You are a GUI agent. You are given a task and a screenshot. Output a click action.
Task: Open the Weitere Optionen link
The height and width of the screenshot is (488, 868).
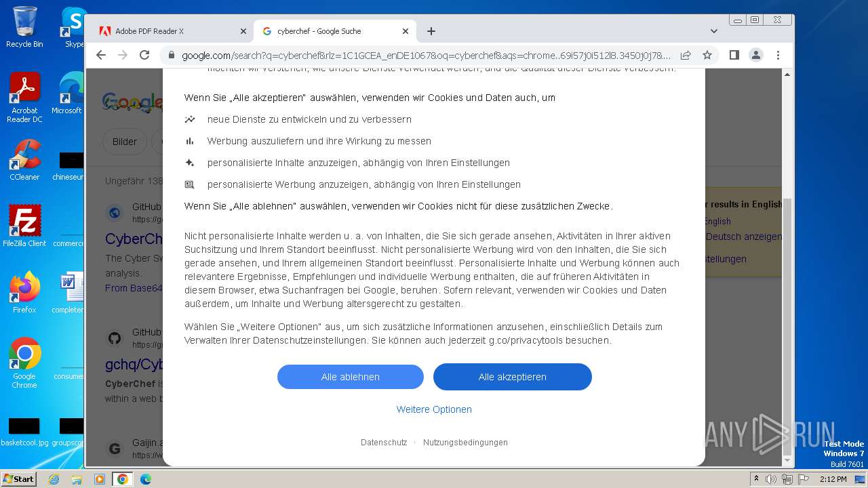tap(434, 409)
